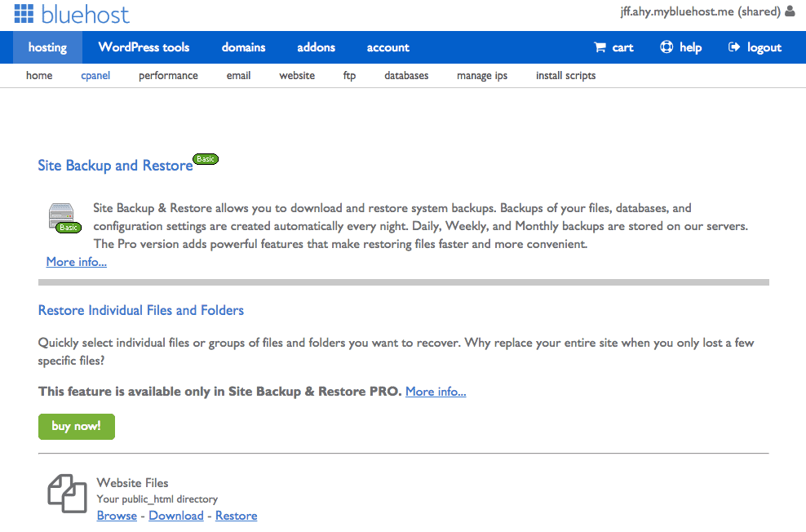Select the hosting main tab
This screenshot has width=806, height=532.
pos(47,47)
